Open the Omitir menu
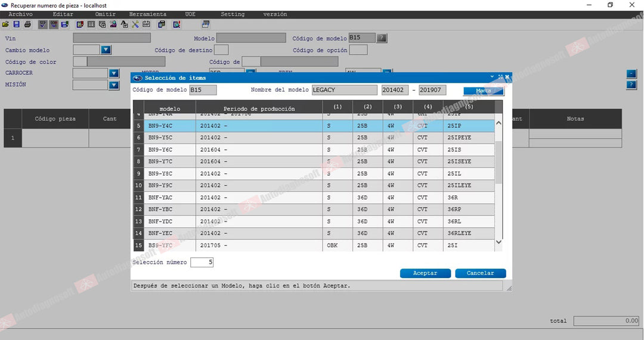Viewport: 644px width, 340px height. click(x=105, y=14)
